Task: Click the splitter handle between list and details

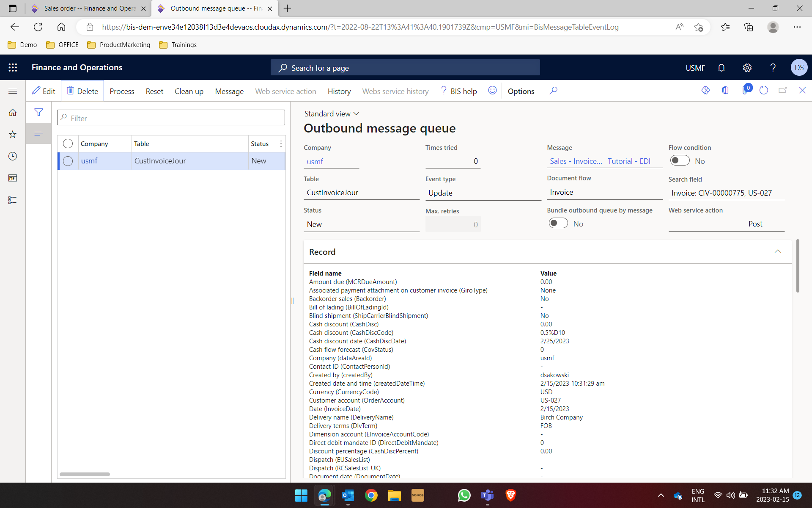Action: (292, 301)
